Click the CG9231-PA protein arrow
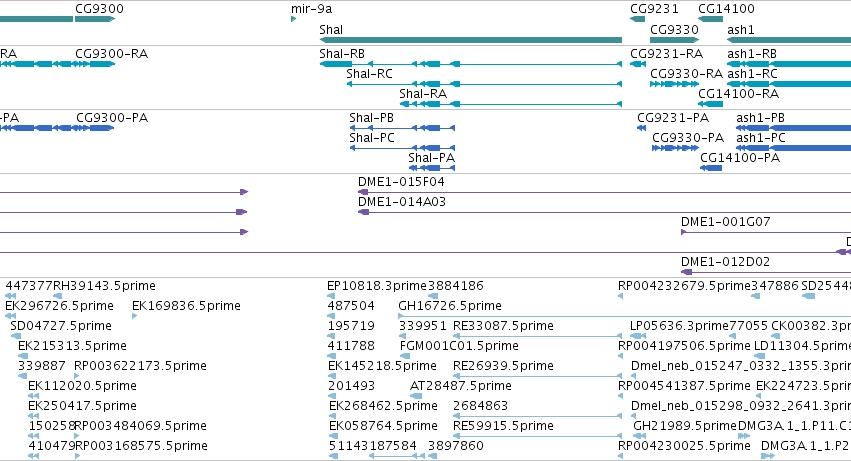Viewport: 851px width, 461px height. 642,128
